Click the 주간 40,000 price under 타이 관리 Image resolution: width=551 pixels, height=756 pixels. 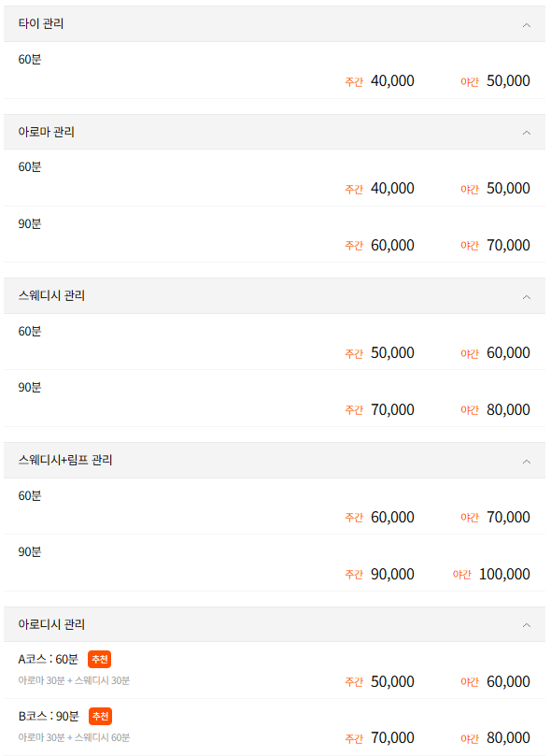pyautogui.click(x=378, y=83)
